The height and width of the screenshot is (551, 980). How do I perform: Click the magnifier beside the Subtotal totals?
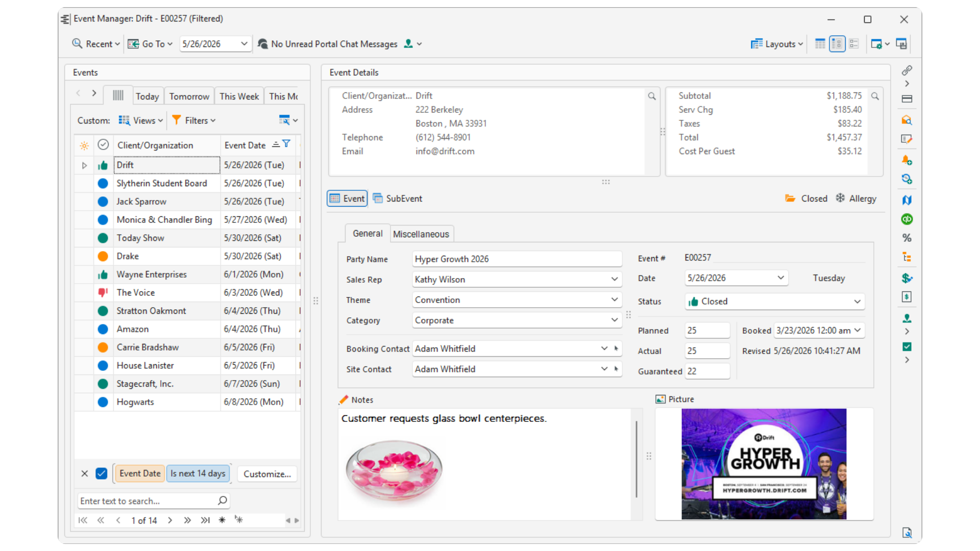coord(875,96)
